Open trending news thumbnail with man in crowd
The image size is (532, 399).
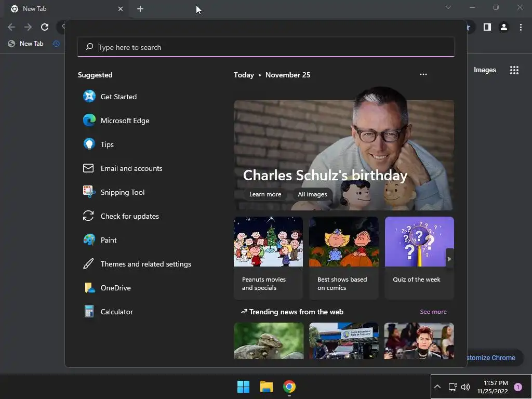[419, 341]
